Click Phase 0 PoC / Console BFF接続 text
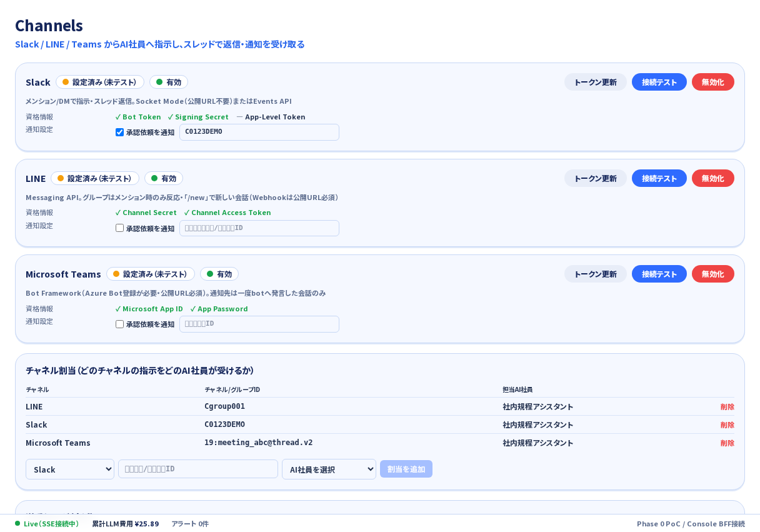760x532 pixels. tap(691, 524)
